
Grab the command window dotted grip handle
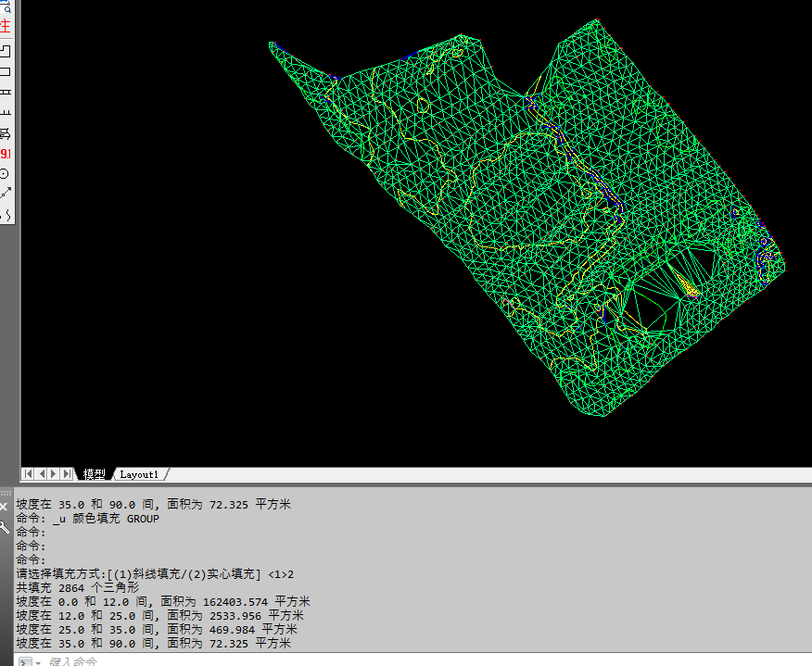[x=5, y=493]
